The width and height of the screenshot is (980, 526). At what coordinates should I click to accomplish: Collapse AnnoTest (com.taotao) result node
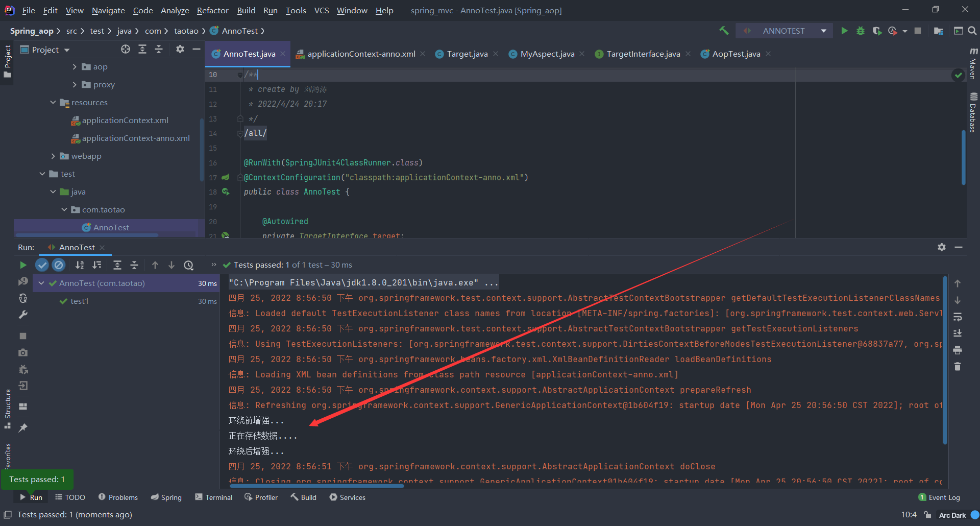click(x=41, y=283)
